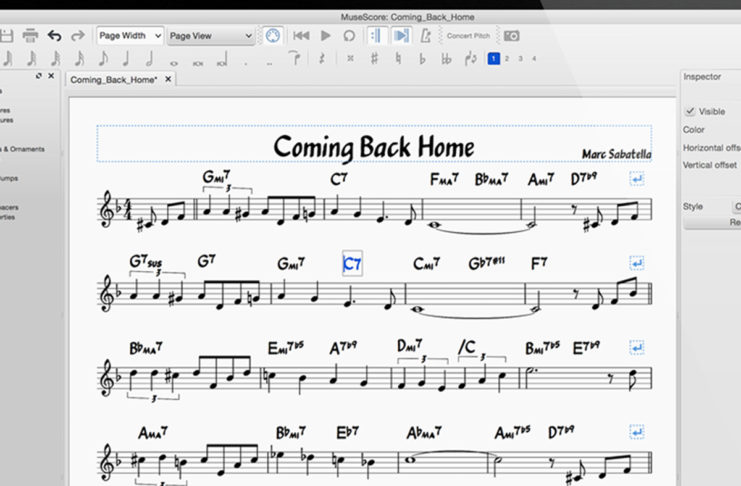
Task: Select the BMI7b5 chord symbol
Action: pos(543,348)
